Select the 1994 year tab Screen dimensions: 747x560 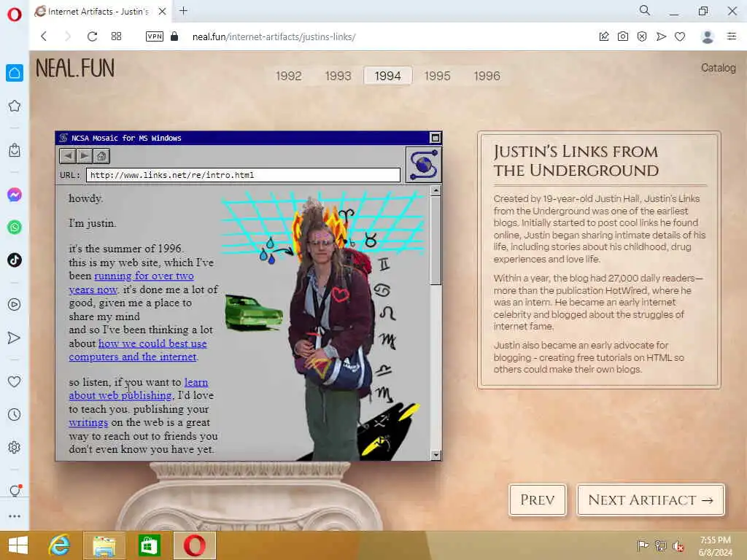(x=388, y=76)
